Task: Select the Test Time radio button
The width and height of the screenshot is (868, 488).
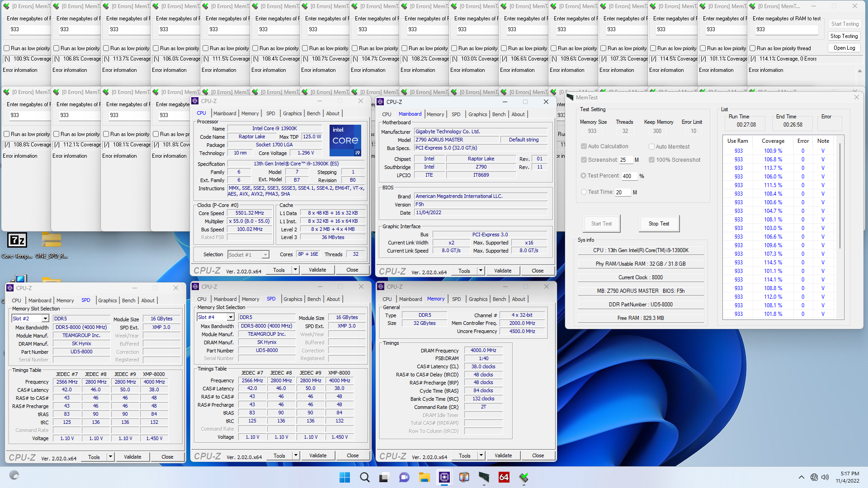Action: point(584,192)
